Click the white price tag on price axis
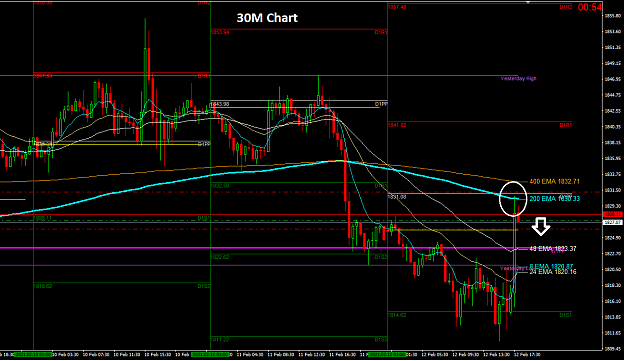Image resolution: width=625 pixels, height=361 pixels. click(x=613, y=222)
